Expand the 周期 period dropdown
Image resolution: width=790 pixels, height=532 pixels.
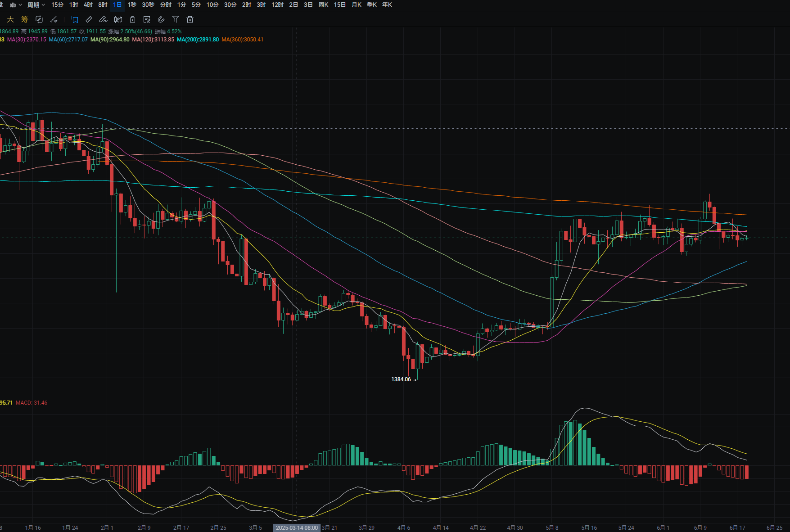coord(36,5)
